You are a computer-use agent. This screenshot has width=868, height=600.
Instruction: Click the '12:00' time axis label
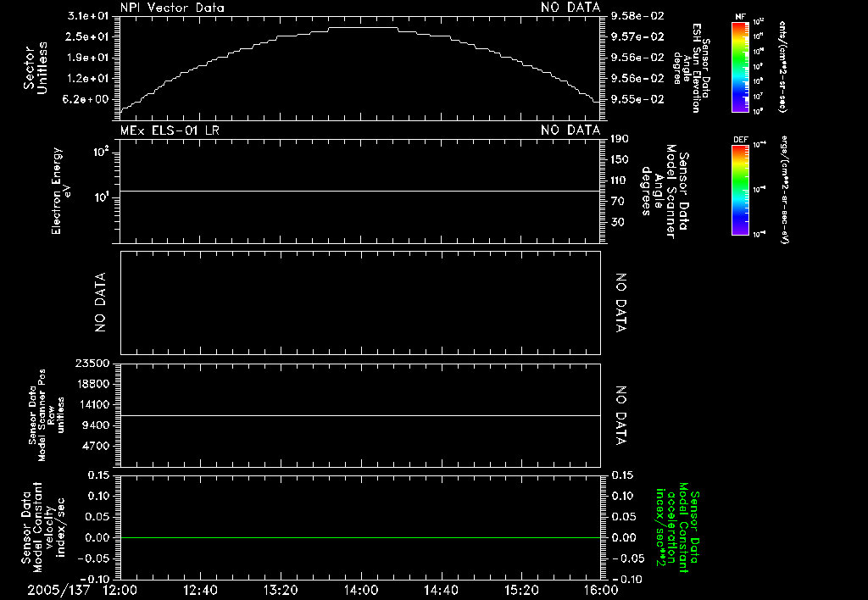[120, 591]
